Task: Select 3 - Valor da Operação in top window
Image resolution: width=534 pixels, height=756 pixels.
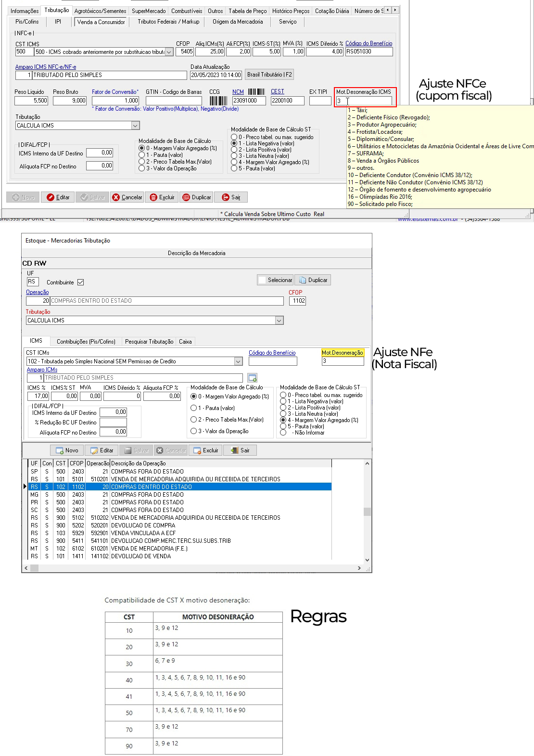Action: pos(141,168)
